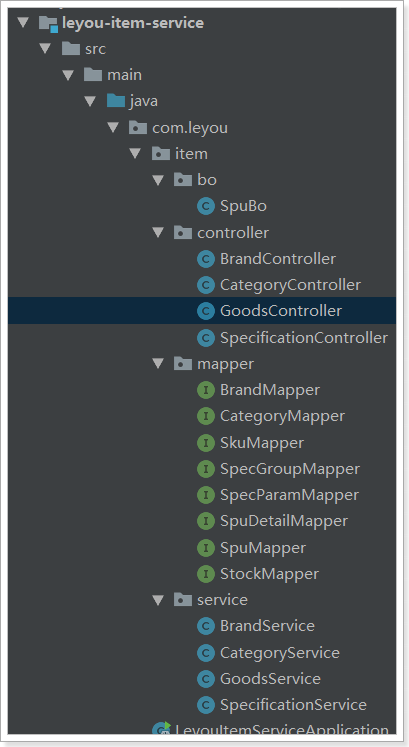Click the controller package folder icon
Screen dimensions: 409x747
click(x=183, y=232)
